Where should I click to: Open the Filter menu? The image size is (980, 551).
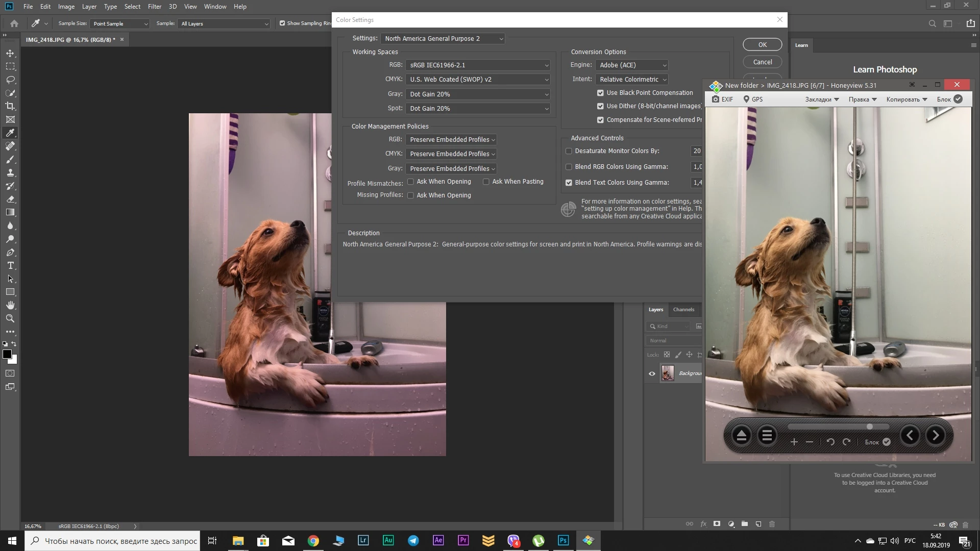tap(154, 7)
